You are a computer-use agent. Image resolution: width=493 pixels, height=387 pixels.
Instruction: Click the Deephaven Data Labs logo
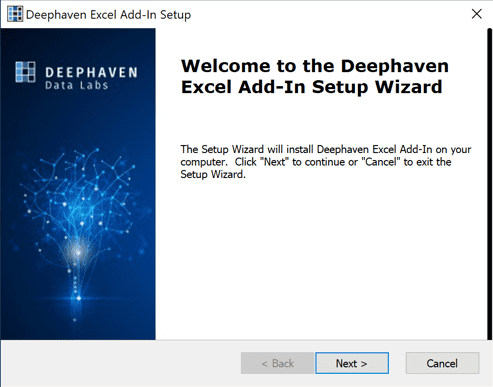pos(76,76)
